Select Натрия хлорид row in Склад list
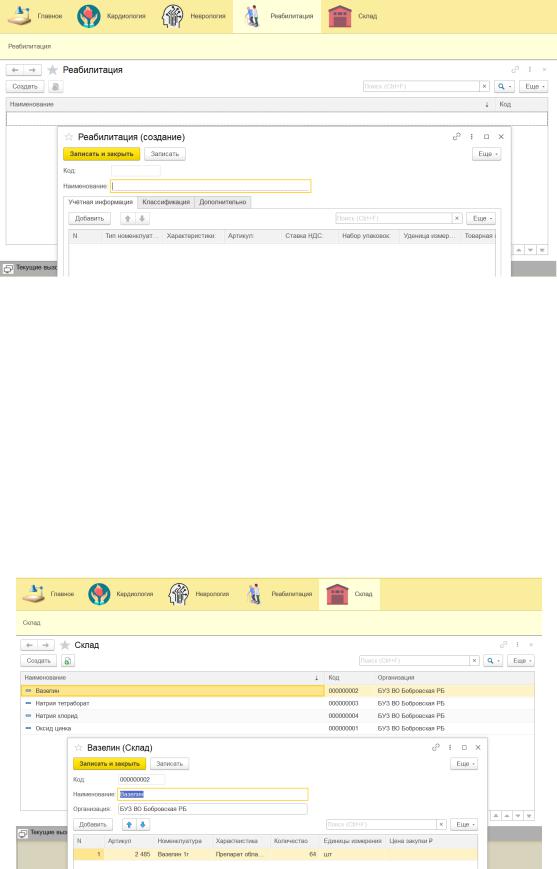 point(277,715)
